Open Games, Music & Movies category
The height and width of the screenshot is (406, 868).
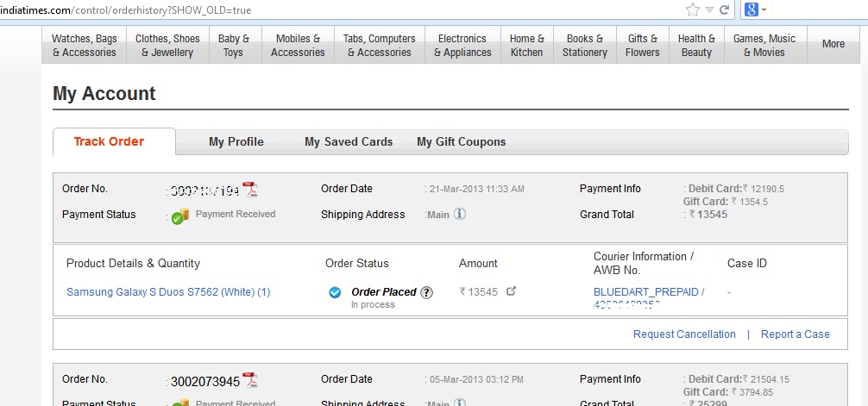click(764, 46)
